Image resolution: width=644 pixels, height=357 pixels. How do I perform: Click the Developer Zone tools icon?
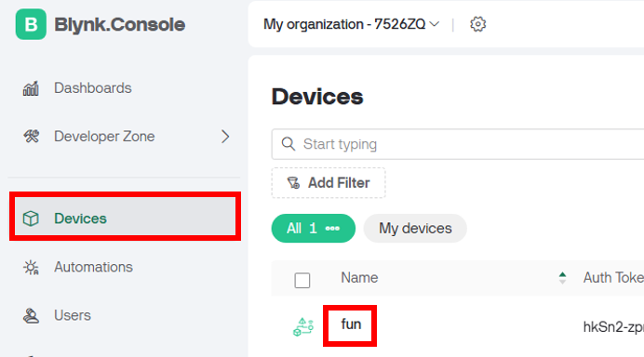31,137
